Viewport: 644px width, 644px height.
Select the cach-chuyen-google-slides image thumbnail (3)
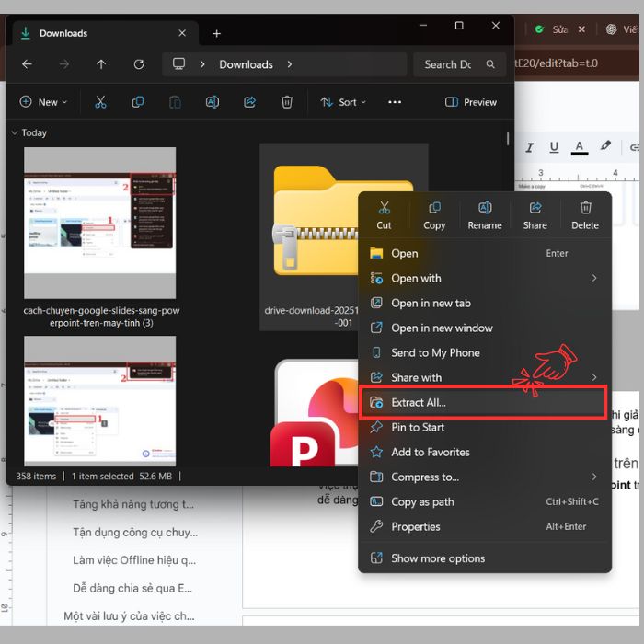[x=100, y=223]
